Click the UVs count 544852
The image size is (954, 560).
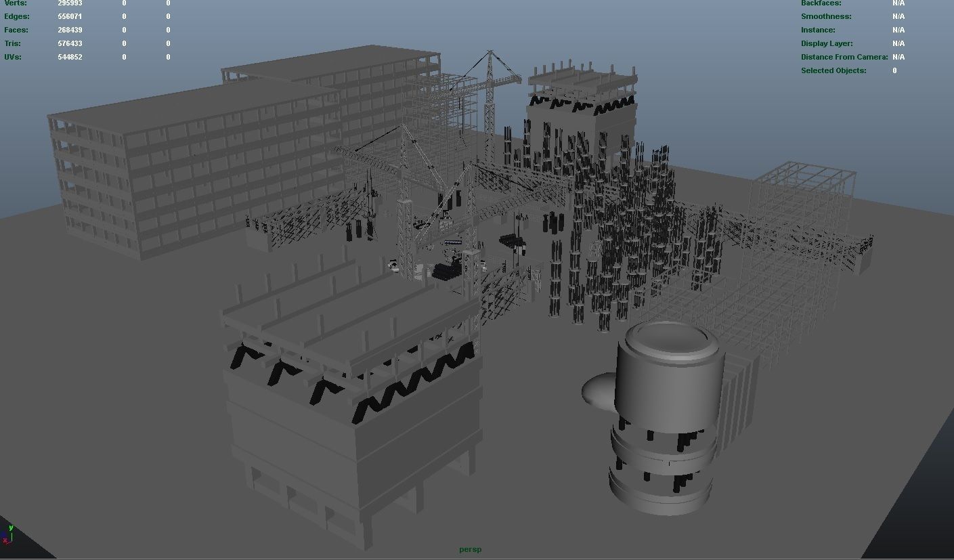click(70, 57)
